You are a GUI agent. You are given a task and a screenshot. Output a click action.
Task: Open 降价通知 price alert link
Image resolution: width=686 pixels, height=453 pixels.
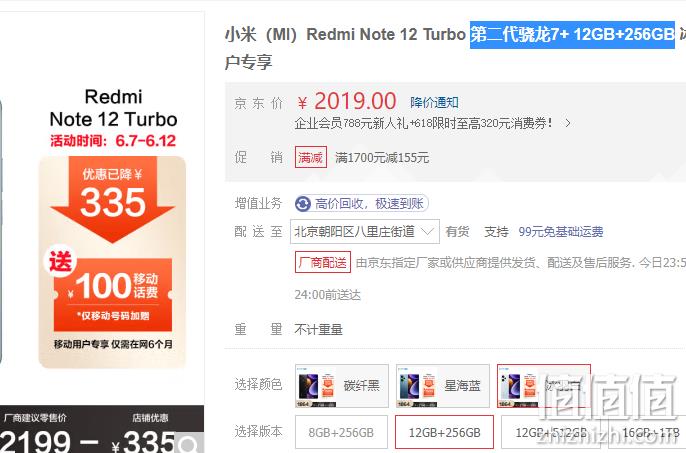(x=434, y=102)
